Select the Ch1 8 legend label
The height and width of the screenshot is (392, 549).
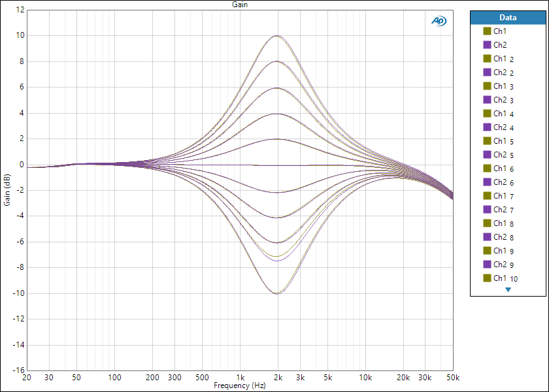(503, 223)
